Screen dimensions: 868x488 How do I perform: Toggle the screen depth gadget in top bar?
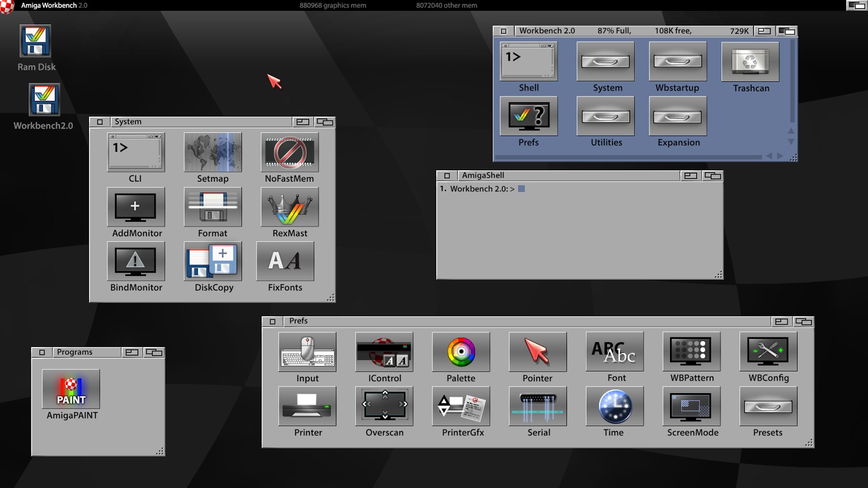click(x=857, y=5)
